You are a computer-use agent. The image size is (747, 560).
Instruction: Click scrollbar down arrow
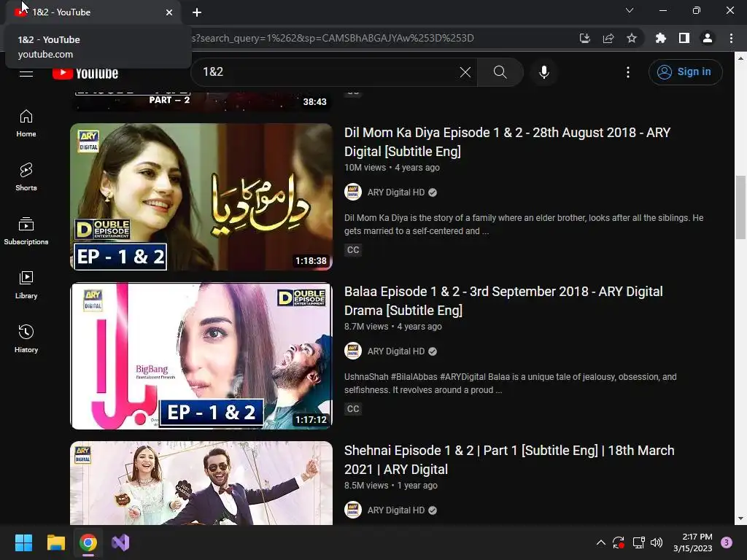(740, 518)
